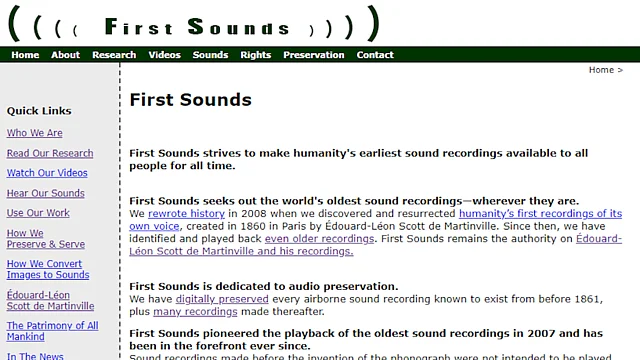640x360 pixels.
Task: Click the First Sounds page heading
Action: tap(191, 100)
